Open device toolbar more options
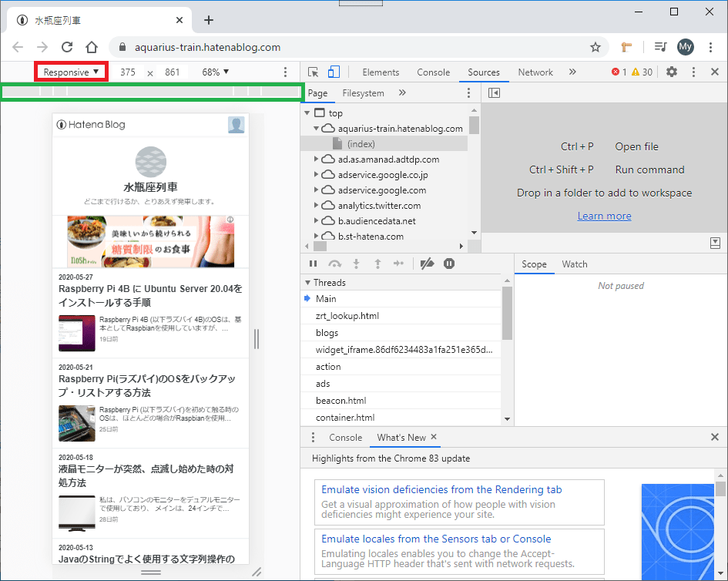 (286, 72)
